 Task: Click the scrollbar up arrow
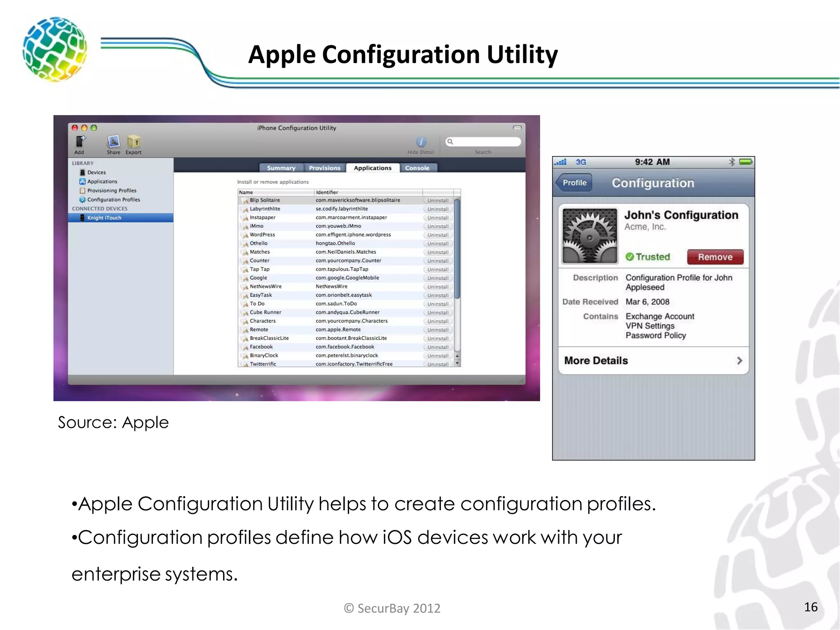pyautogui.click(x=457, y=356)
